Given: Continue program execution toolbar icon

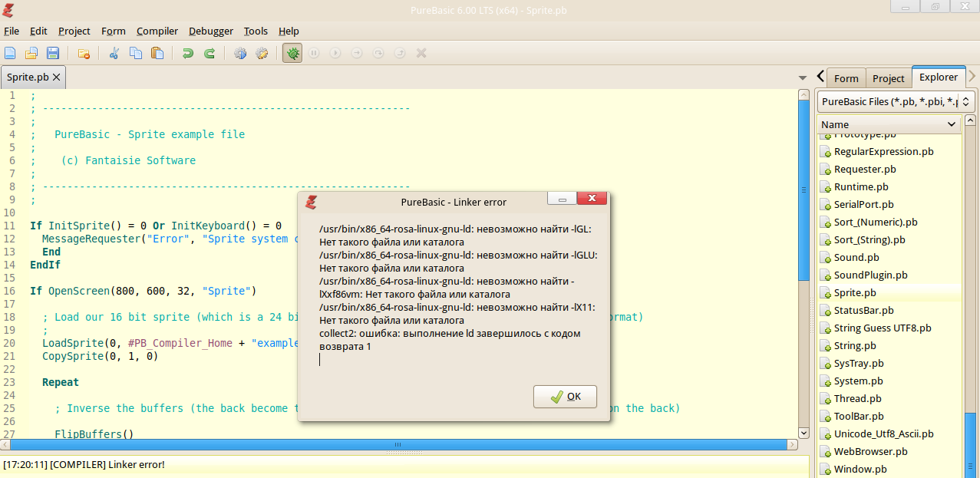Looking at the screenshot, I should coord(335,53).
